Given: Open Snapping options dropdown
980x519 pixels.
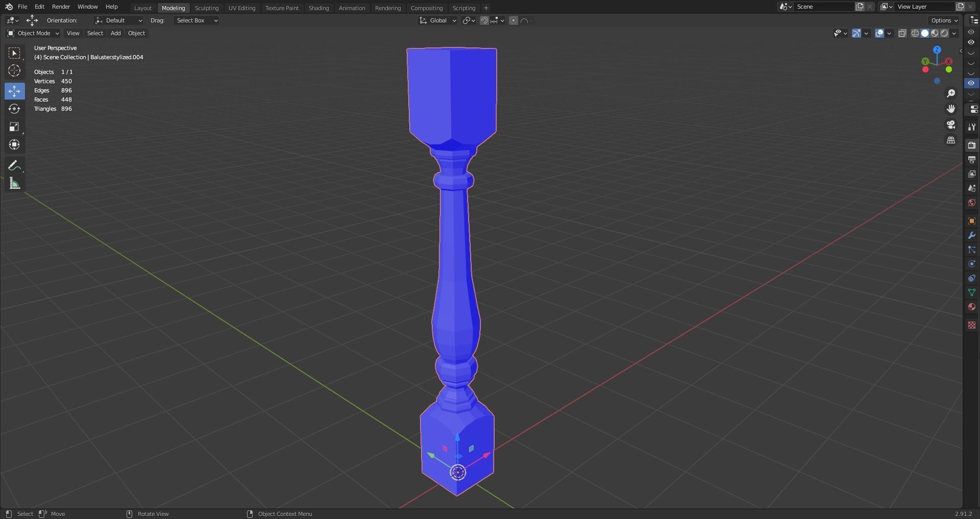Looking at the screenshot, I should click(x=498, y=20).
